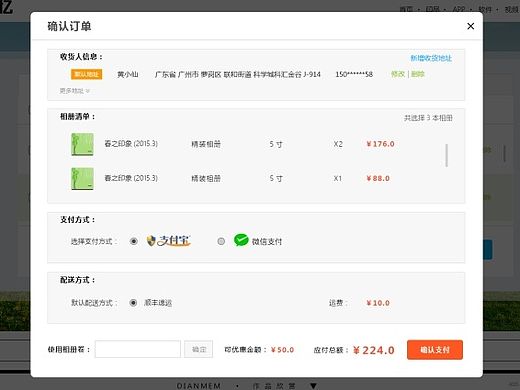
Task: Click the 微信支付 label
Action: pyautogui.click(x=267, y=241)
